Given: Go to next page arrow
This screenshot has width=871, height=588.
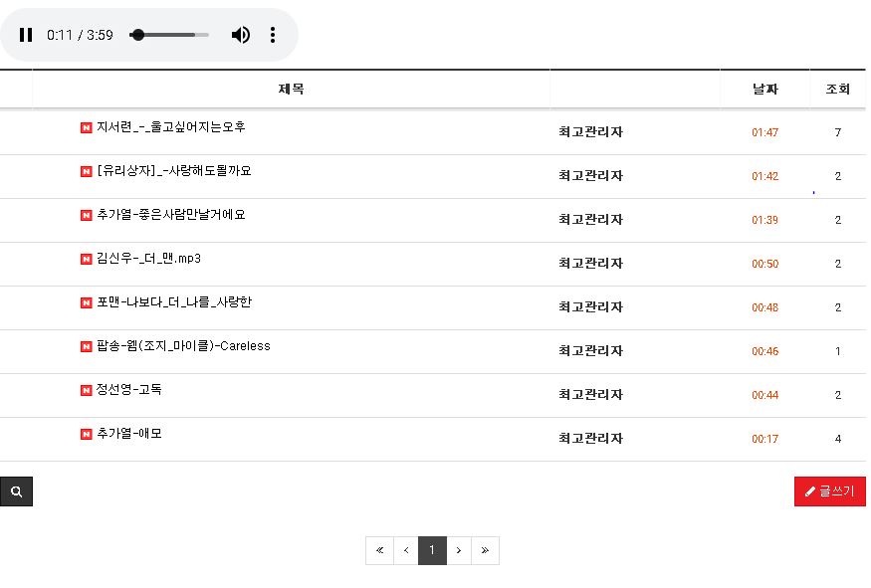Looking at the screenshot, I should (459, 550).
